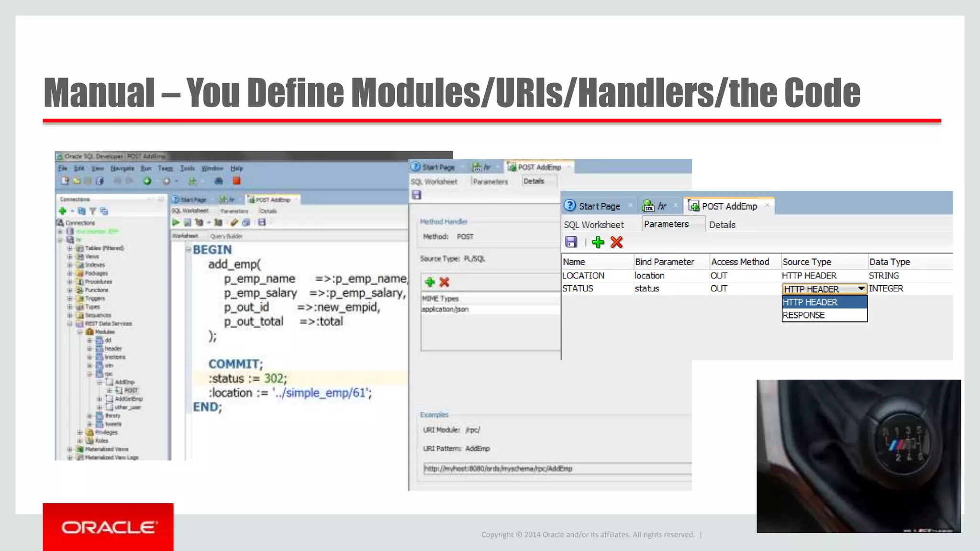This screenshot has width=980, height=551.
Task: Open the Tools menu
Action: click(187, 168)
